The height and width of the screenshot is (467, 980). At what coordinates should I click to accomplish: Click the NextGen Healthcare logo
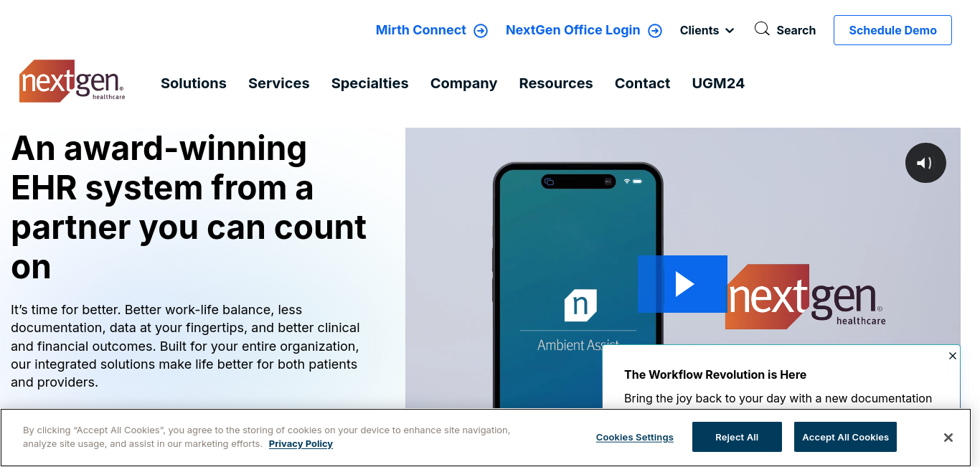pyautogui.click(x=72, y=81)
